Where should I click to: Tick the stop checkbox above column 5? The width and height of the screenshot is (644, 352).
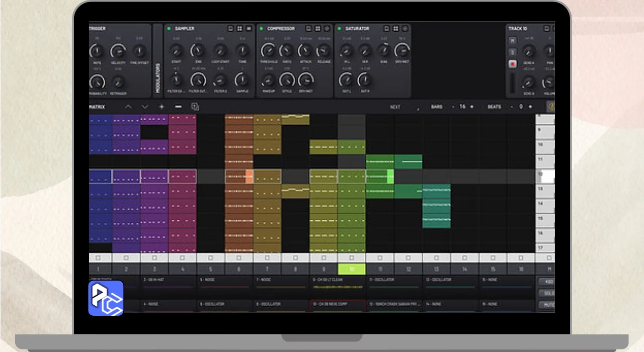(210, 258)
